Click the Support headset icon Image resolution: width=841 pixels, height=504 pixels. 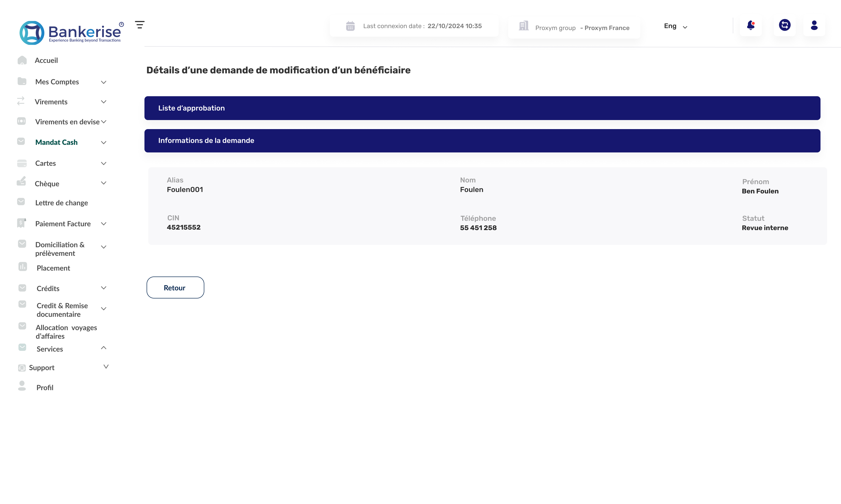(x=22, y=368)
